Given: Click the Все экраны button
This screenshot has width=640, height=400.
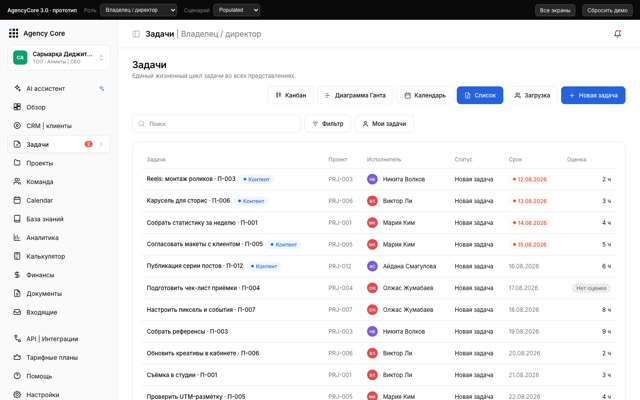Looking at the screenshot, I should [555, 10].
